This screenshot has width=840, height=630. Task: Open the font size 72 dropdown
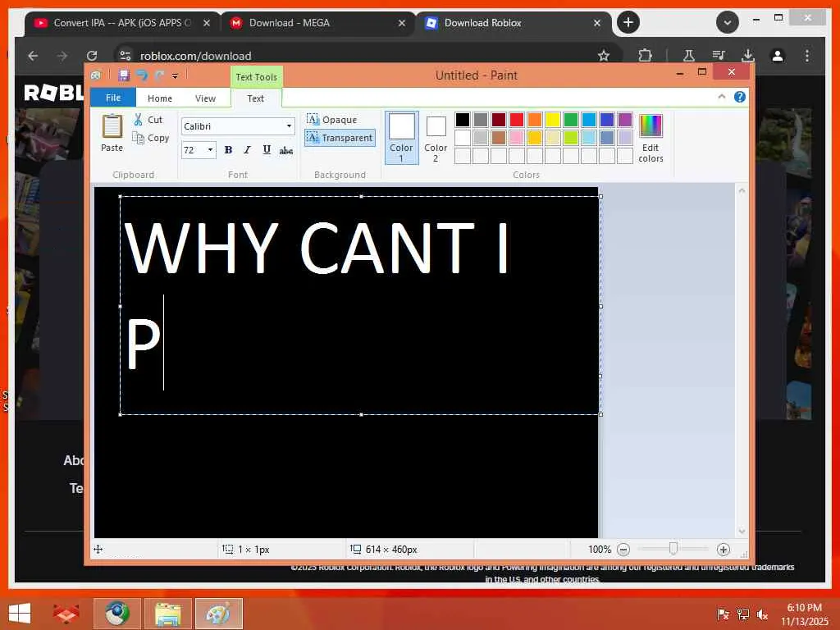[210, 150]
